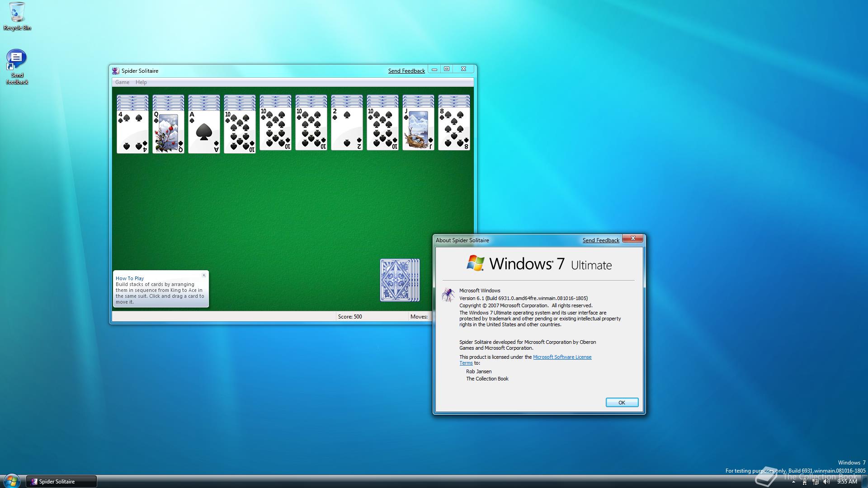Click the 10 of spades left of the Jack
868x488 pixels.
click(x=382, y=128)
